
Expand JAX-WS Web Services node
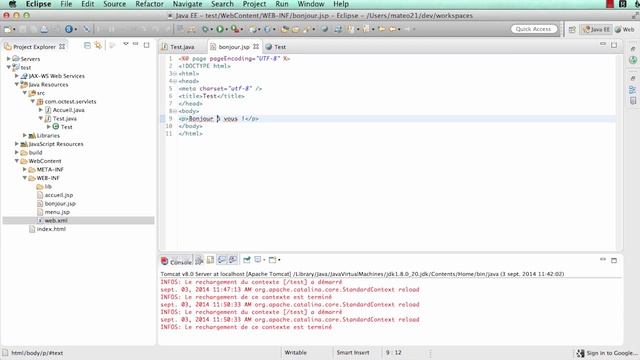click(17, 76)
